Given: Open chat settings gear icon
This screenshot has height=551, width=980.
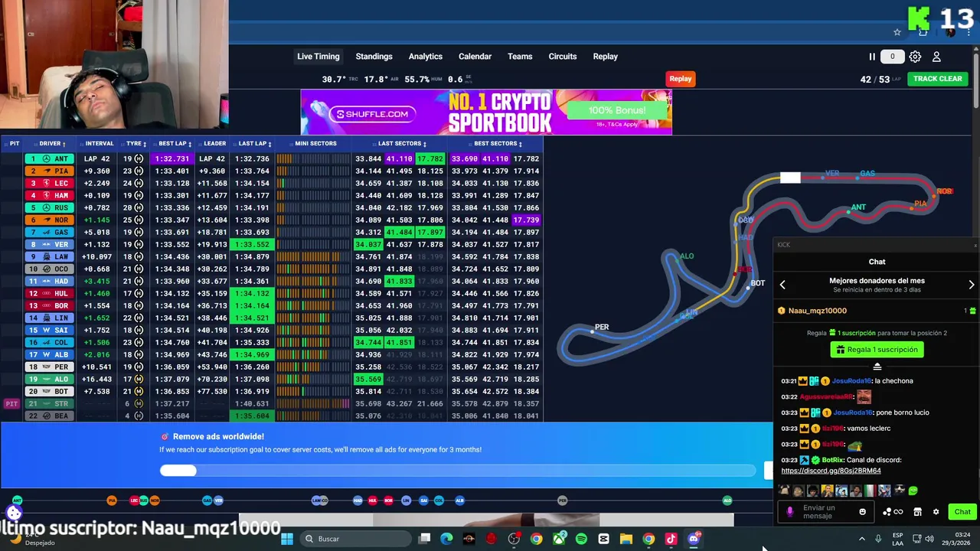Looking at the screenshot, I should (935, 512).
